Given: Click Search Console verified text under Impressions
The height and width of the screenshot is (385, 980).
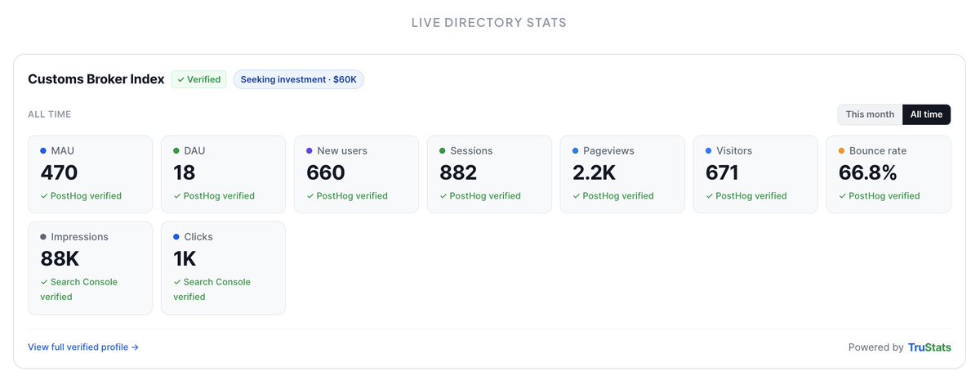Looking at the screenshot, I should pyautogui.click(x=79, y=289).
